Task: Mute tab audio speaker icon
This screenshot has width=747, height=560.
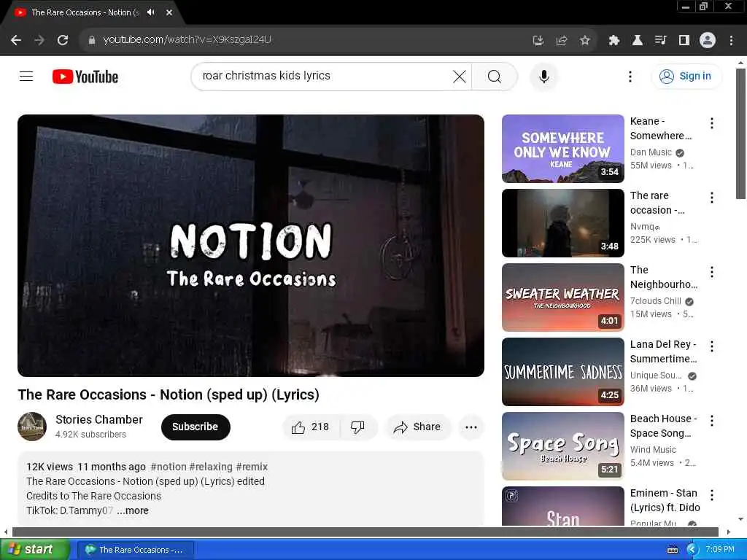Action: (151, 12)
